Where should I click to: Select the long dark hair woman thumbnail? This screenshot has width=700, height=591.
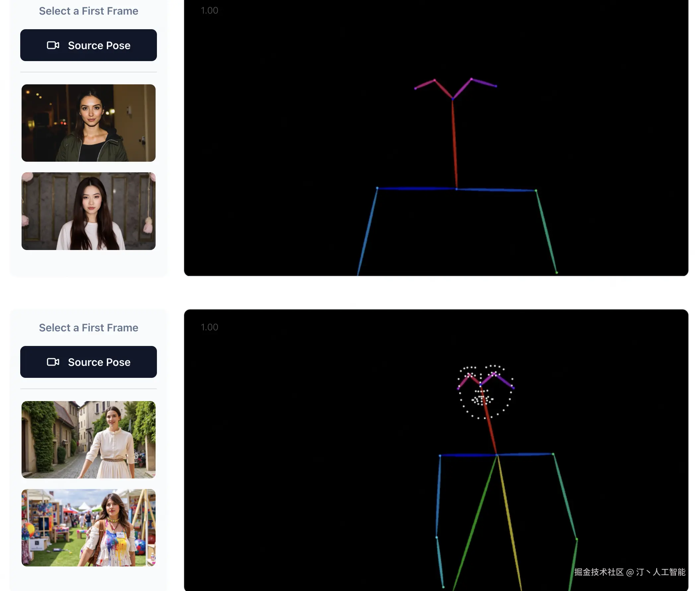[x=88, y=211]
